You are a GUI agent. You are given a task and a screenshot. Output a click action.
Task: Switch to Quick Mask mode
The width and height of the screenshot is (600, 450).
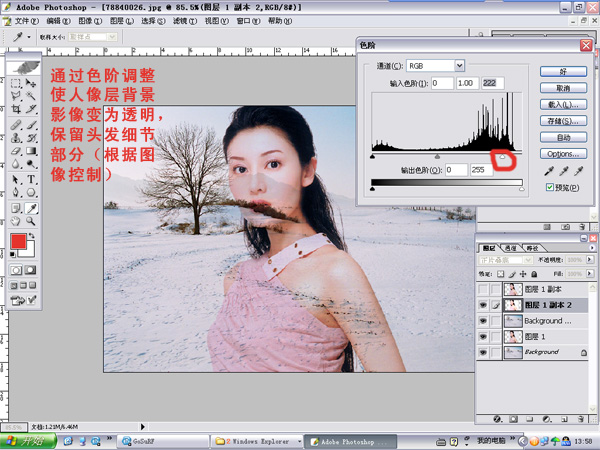(x=31, y=270)
